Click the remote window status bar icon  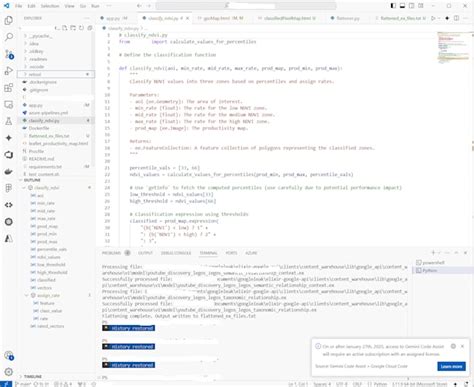pyautogui.click(x=6, y=384)
